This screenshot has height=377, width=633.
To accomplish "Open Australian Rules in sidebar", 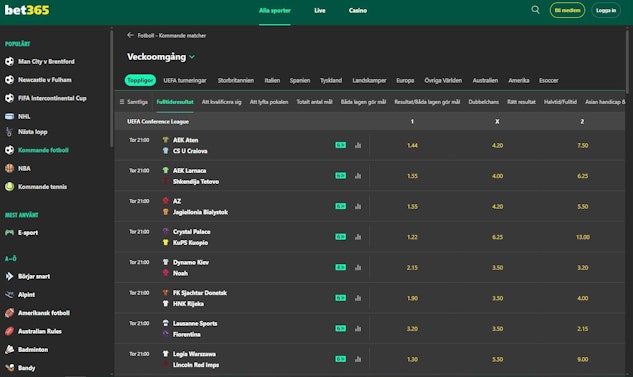I will (40, 331).
